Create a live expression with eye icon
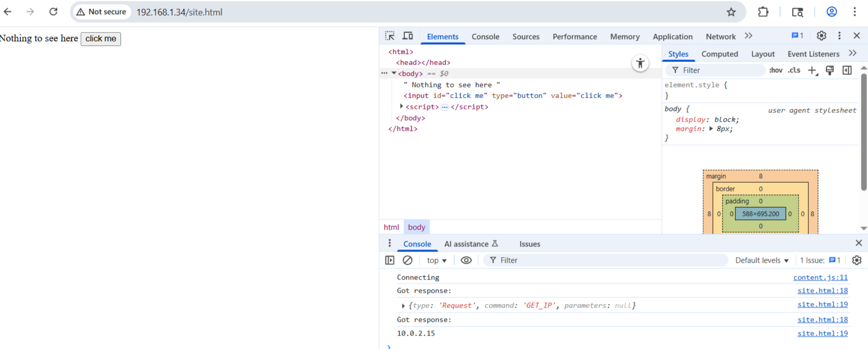The width and height of the screenshot is (868, 349). 466,260
